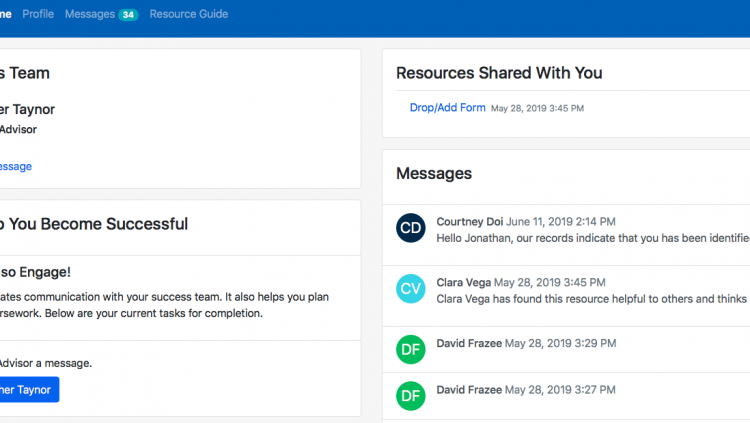Click the advisor name Taynor heading

(27, 110)
